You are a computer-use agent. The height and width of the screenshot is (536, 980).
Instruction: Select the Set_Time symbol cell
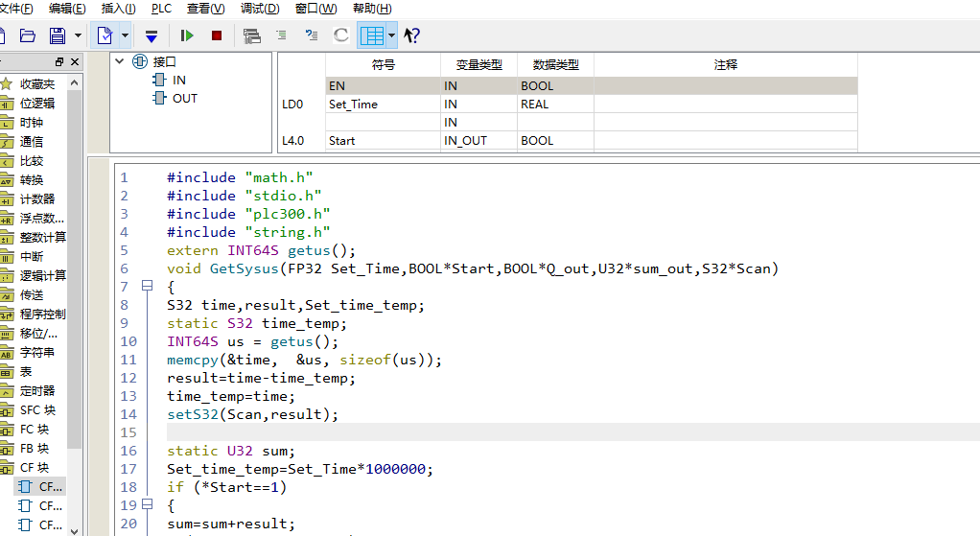coord(384,105)
